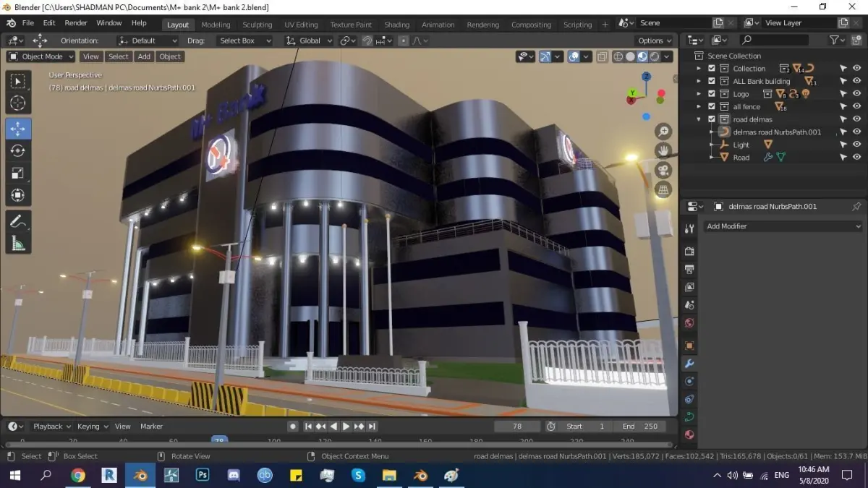This screenshot has width=868, height=488.
Task: Open the Scene properties tab
Action: click(x=689, y=305)
